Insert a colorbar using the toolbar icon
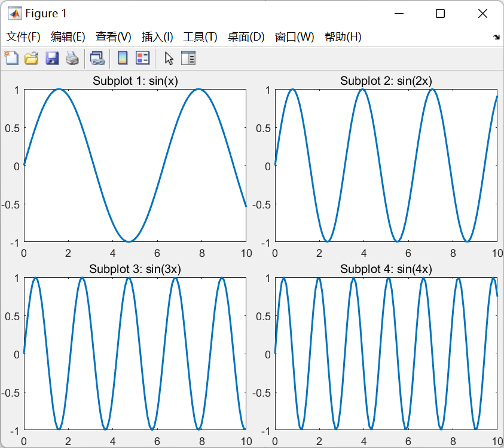The image size is (504, 448). 123,59
